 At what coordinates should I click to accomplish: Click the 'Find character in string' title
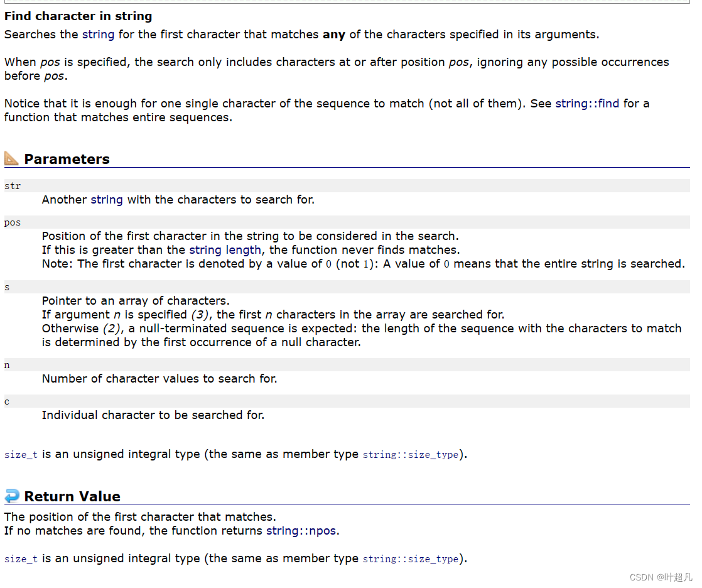pyautogui.click(x=78, y=16)
